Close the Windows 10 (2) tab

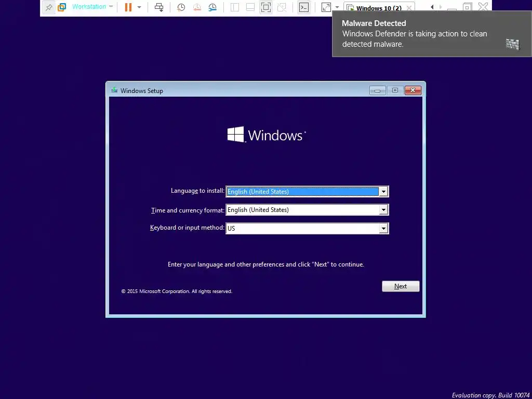click(x=409, y=8)
